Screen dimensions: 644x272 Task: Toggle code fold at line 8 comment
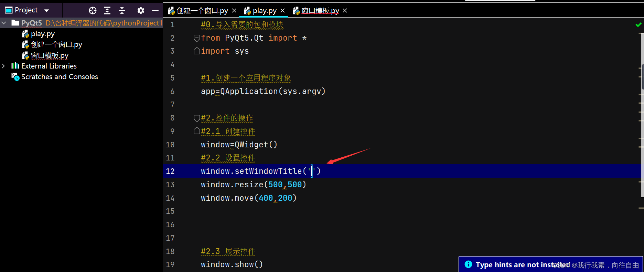[x=197, y=118]
